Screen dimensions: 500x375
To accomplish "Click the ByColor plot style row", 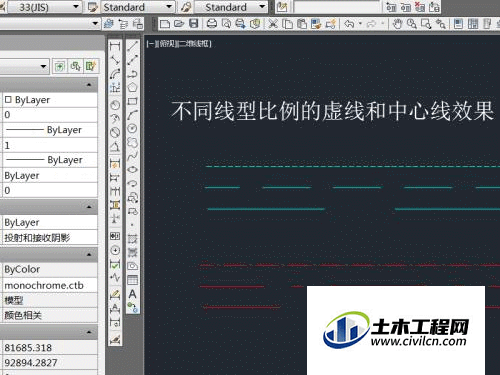I will coord(50,269).
